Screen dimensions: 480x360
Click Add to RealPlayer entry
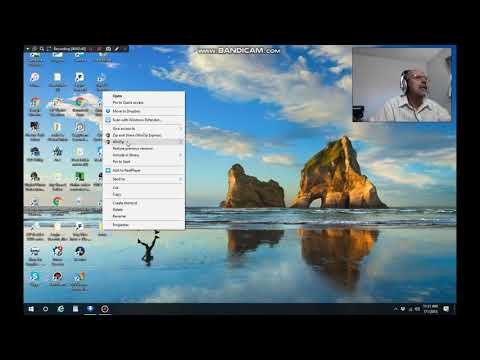tap(144, 170)
